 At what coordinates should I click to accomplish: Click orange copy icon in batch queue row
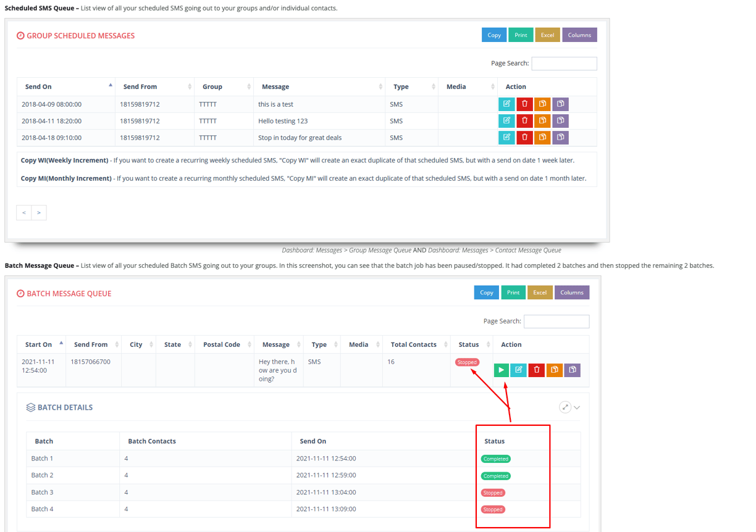pos(555,370)
